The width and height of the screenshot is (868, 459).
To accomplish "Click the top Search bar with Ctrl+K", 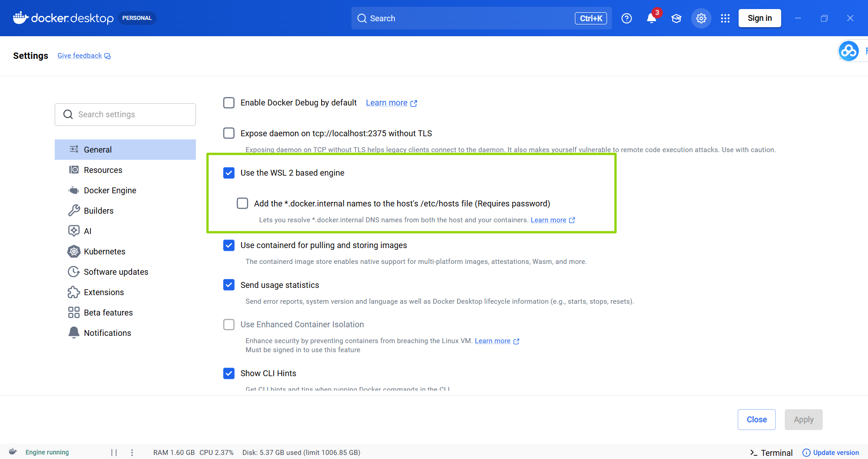I will coord(482,18).
